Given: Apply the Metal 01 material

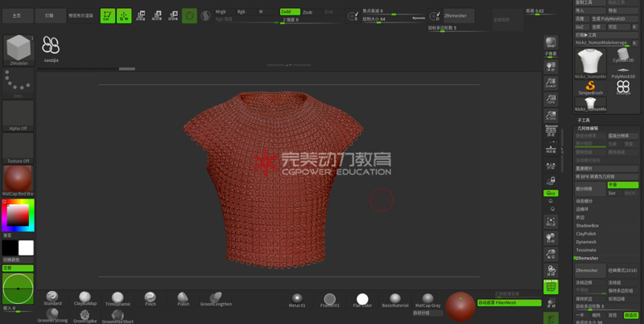Looking at the screenshot, I should point(297,299).
